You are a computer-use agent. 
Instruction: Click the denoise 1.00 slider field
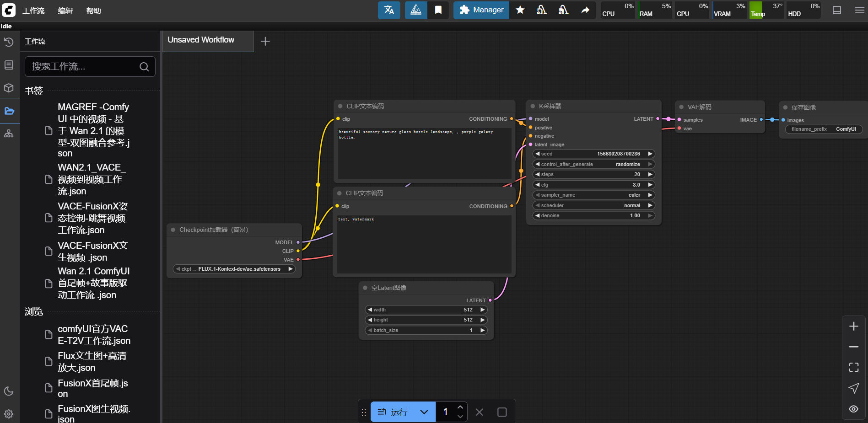[594, 215]
